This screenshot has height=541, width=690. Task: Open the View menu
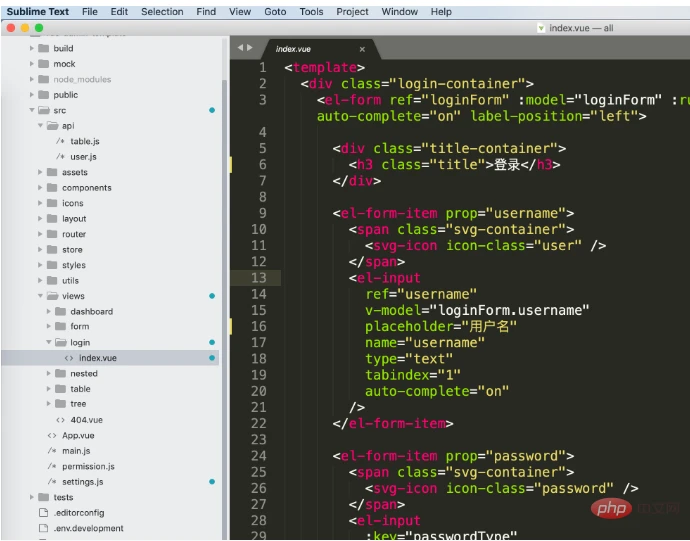(240, 12)
